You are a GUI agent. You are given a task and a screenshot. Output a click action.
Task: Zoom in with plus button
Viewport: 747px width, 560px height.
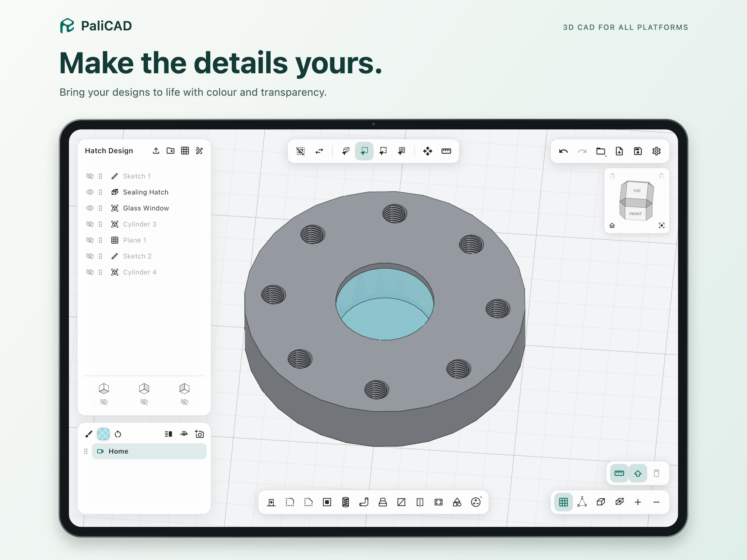(638, 502)
